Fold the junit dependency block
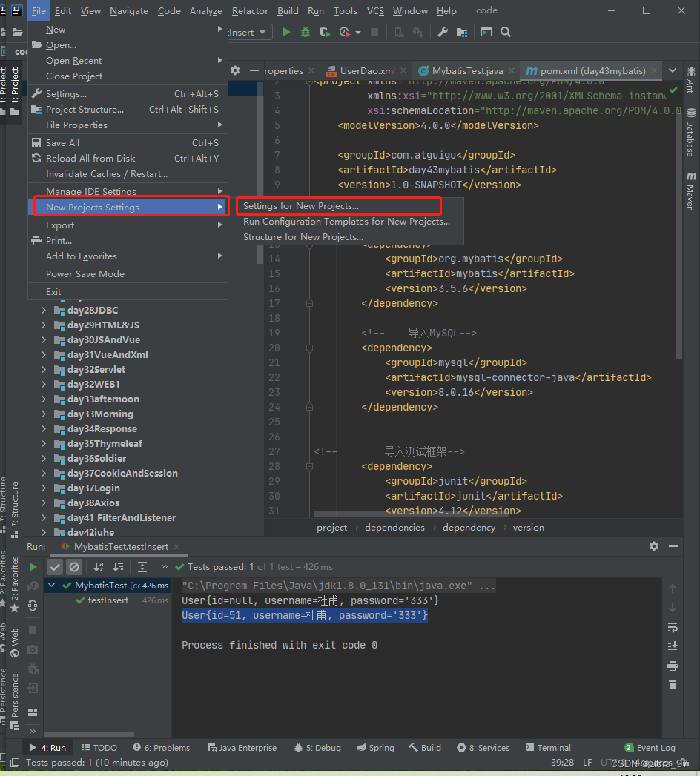 [309, 466]
